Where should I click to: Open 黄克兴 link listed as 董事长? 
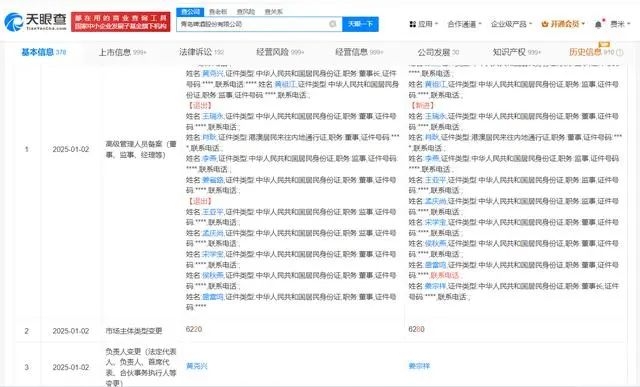(x=213, y=73)
